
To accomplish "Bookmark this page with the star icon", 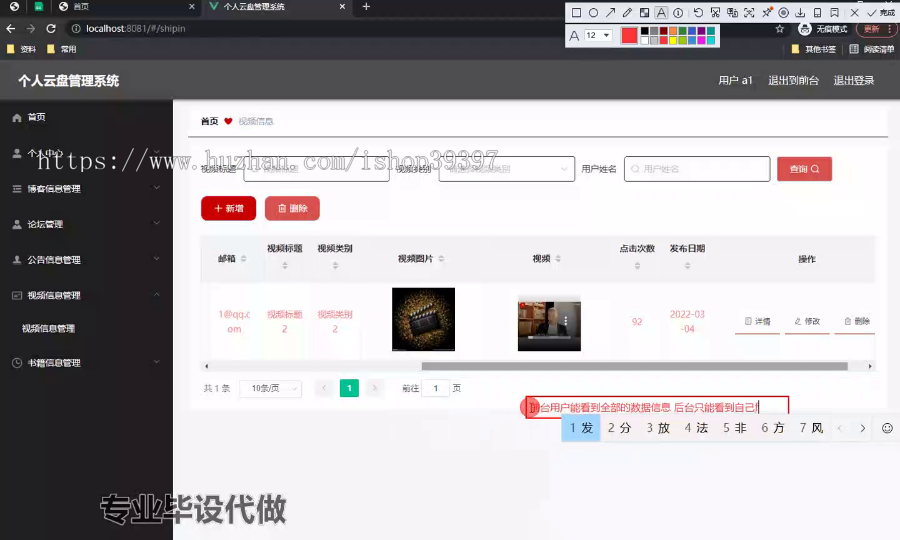I will (x=779, y=29).
